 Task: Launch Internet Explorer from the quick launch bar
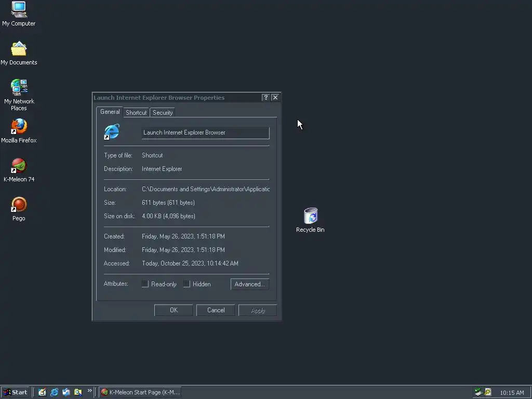click(54, 392)
